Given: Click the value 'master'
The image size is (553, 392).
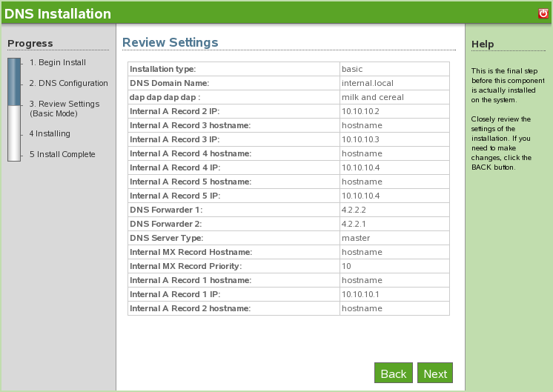Looking at the screenshot, I should pos(356,239).
